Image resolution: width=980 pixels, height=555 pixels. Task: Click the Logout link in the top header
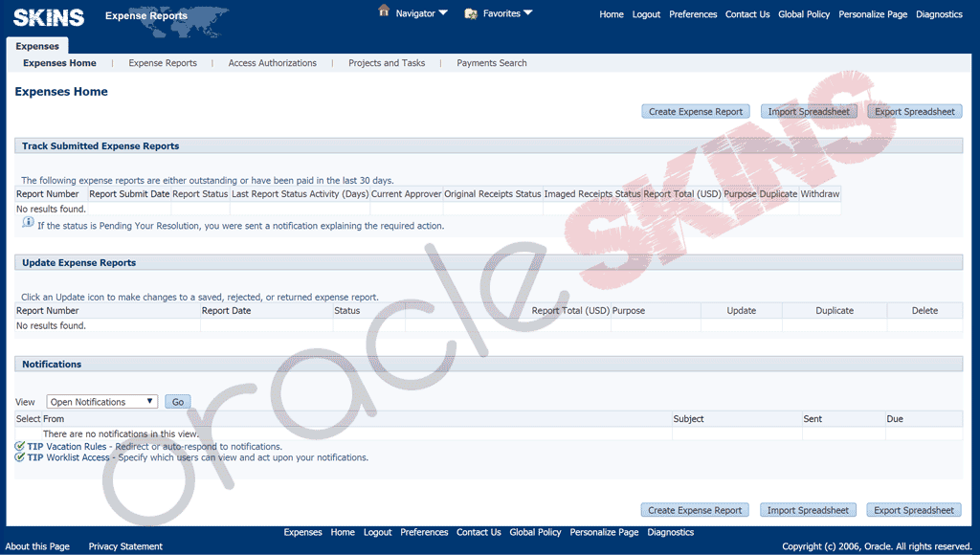(646, 14)
